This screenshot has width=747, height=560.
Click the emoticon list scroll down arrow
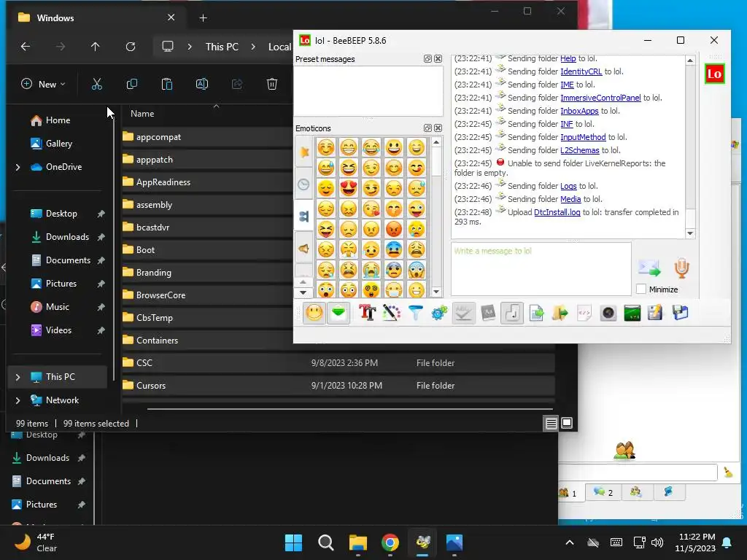point(436,292)
